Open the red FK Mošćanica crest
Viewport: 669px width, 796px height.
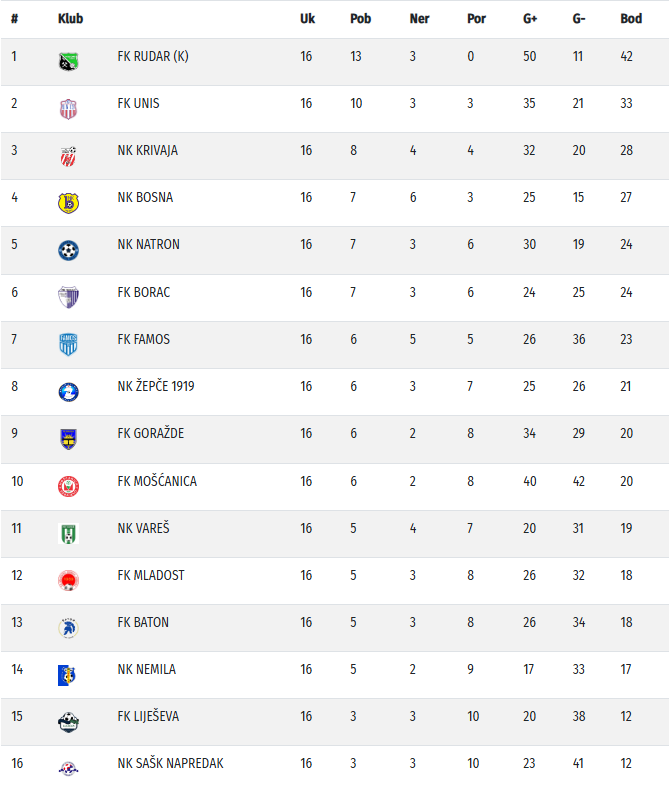point(68,486)
